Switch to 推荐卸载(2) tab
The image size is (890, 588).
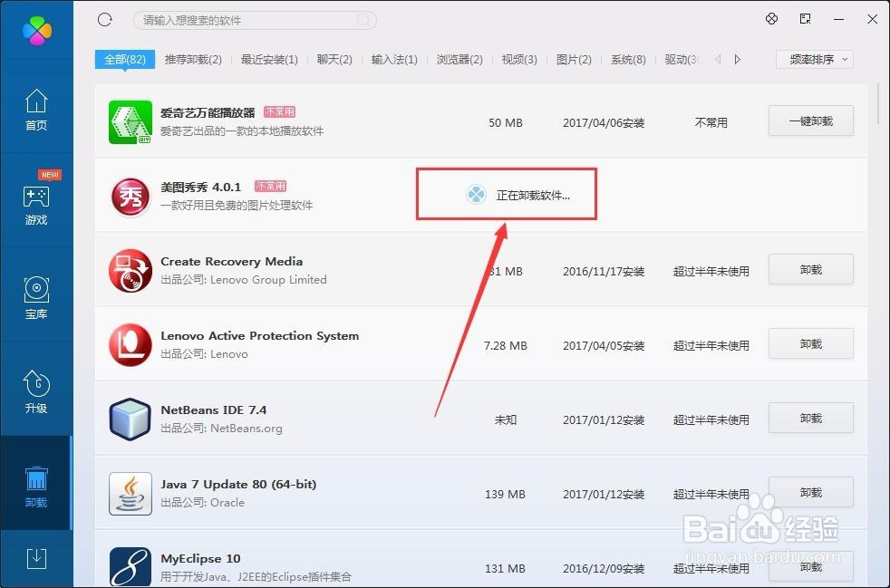(193, 59)
